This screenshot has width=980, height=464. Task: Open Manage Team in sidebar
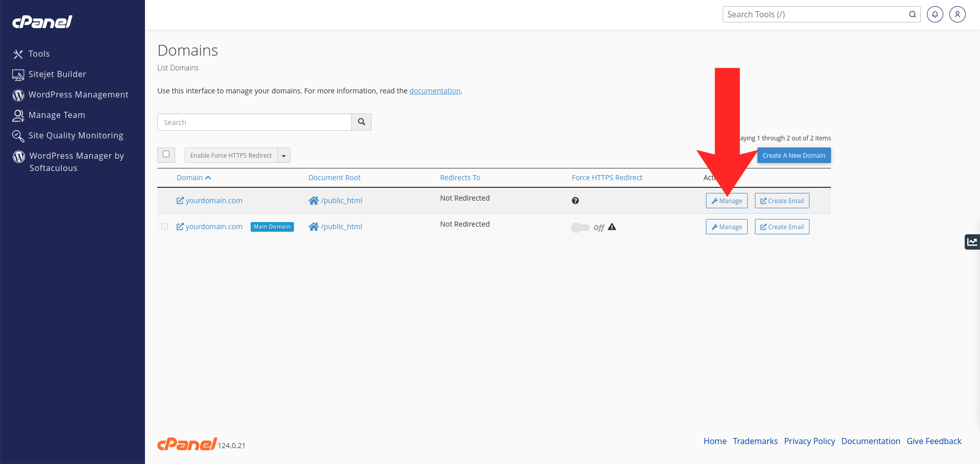(57, 115)
